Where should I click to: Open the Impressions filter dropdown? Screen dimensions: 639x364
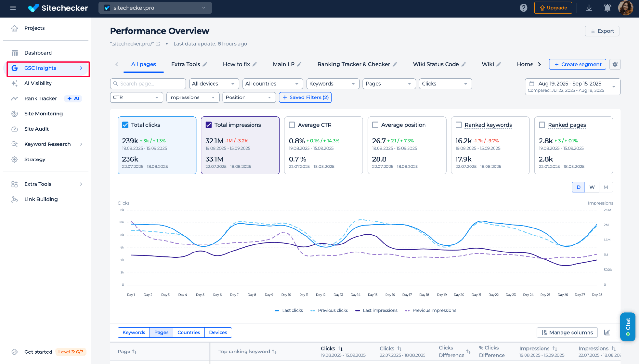193,97
